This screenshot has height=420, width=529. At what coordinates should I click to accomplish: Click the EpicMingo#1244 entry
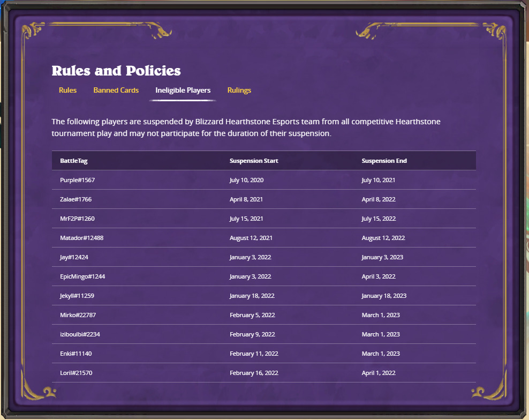point(82,276)
